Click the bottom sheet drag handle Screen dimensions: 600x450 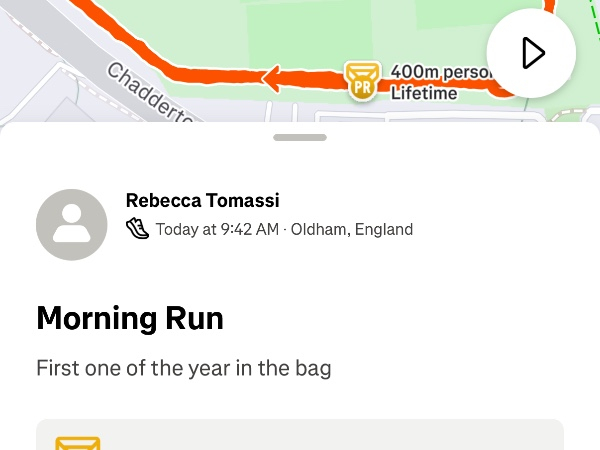point(300,137)
